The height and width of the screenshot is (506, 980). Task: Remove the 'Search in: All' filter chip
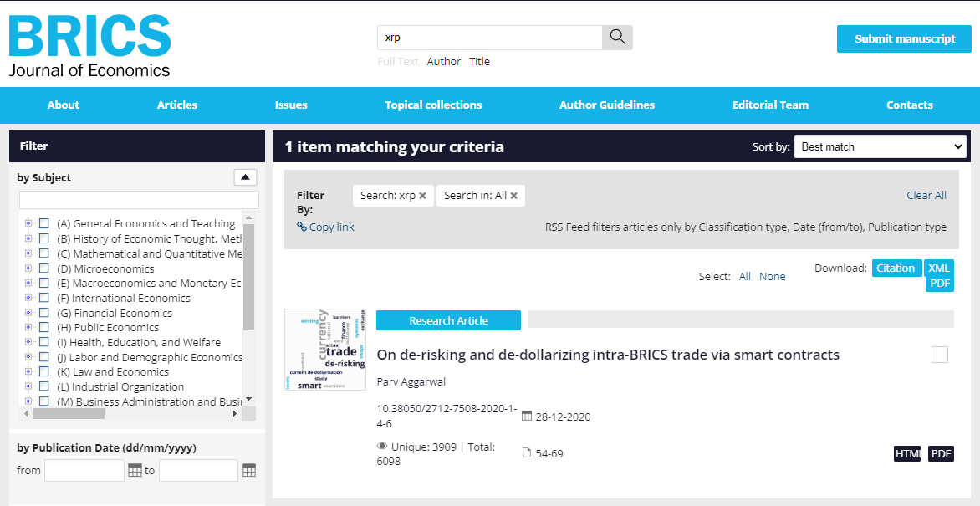(513, 196)
